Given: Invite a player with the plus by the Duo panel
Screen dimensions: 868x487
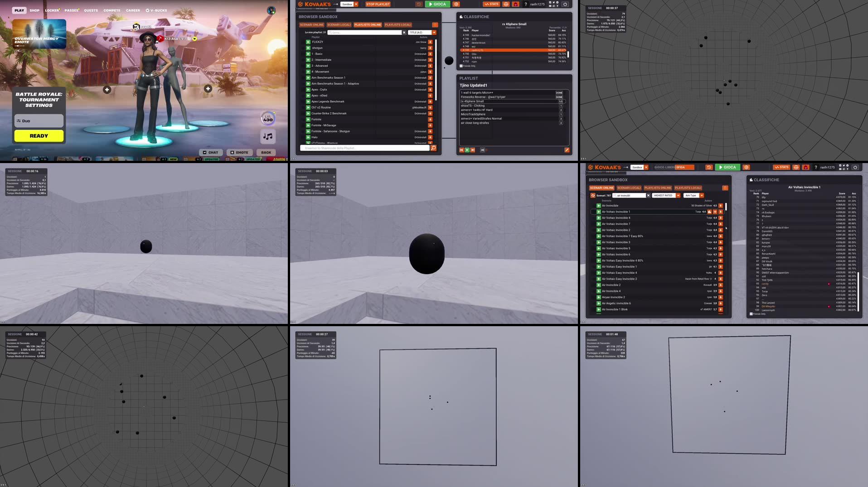Looking at the screenshot, I should pyautogui.click(x=107, y=90).
